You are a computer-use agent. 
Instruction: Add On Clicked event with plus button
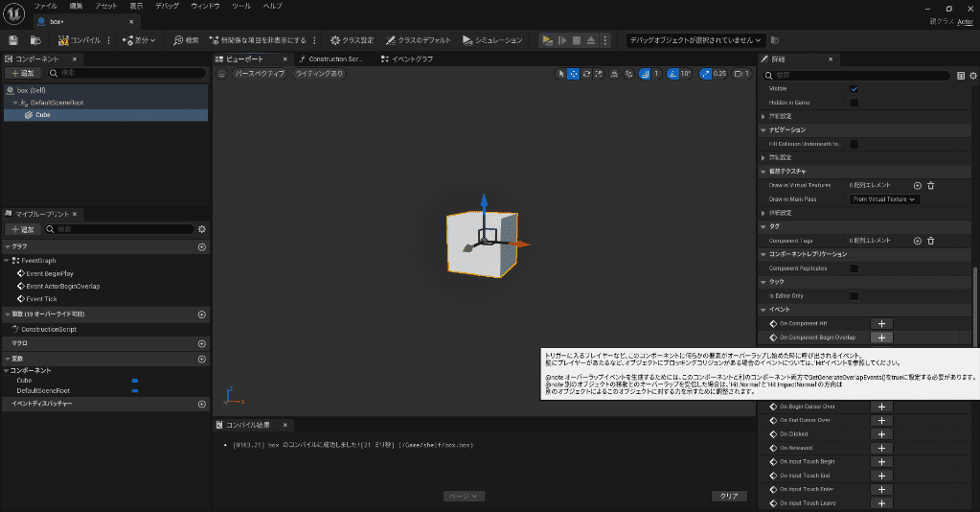[x=882, y=434]
